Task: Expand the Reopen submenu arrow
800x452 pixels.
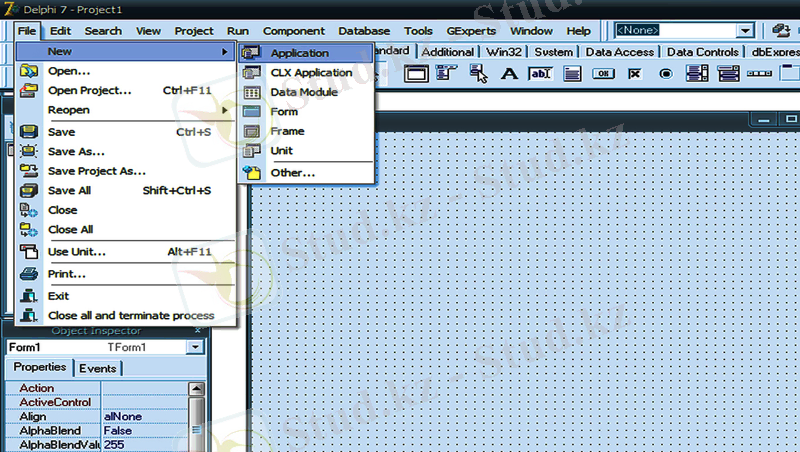Action: pyautogui.click(x=224, y=110)
